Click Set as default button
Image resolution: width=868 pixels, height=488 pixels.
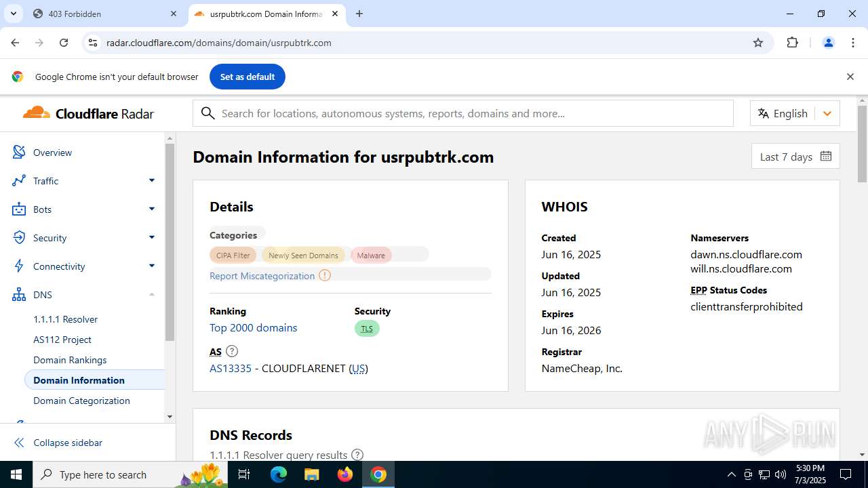click(248, 77)
